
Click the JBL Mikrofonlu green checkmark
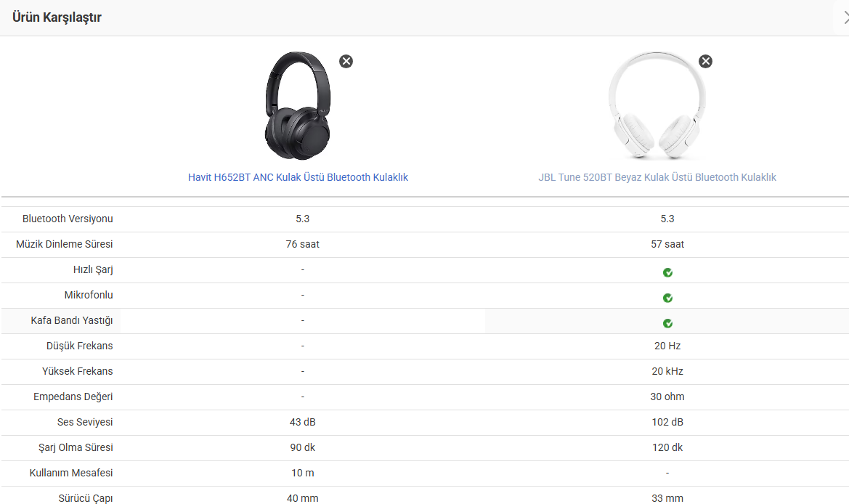point(667,298)
